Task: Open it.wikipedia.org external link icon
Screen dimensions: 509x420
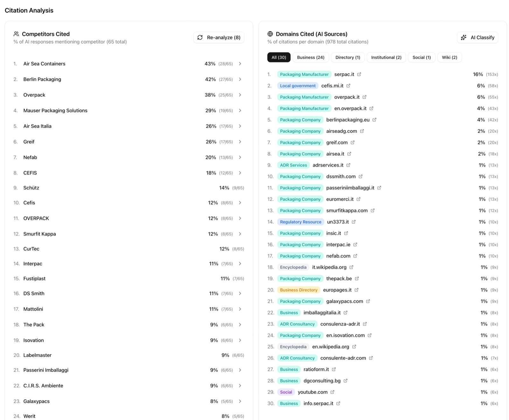Action: point(352,267)
